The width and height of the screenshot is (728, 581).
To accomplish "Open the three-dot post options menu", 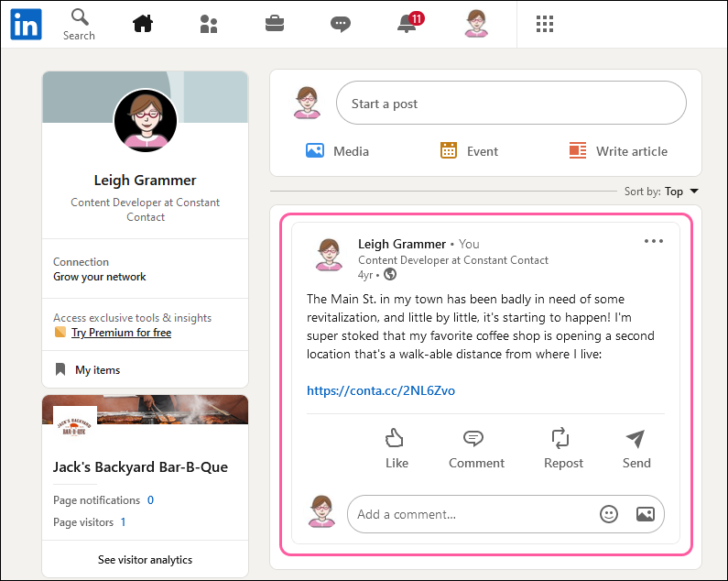I will click(653, 241).
